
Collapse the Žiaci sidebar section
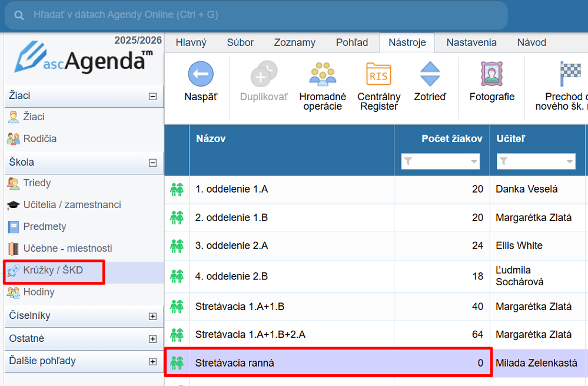point(152,96)
